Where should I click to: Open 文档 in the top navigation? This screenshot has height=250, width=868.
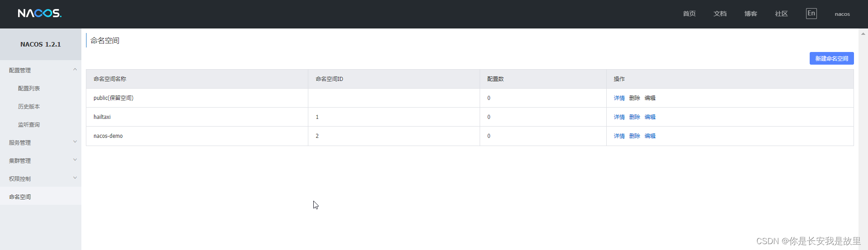pyautogui.click(x=720, y=14)
